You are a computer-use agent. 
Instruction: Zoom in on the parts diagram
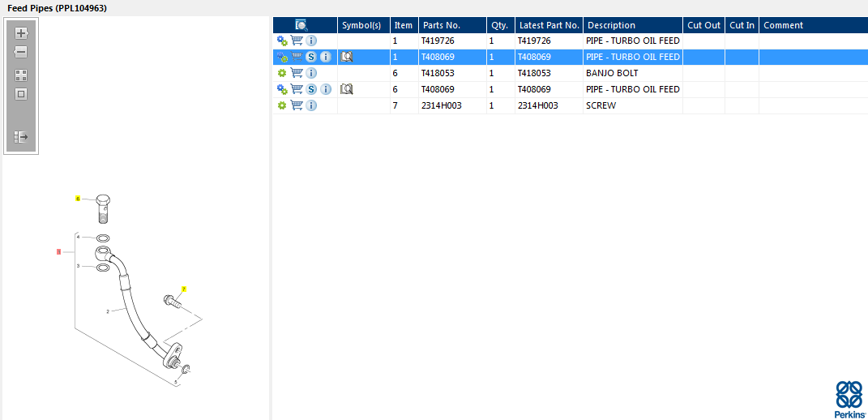click(21, 33)
